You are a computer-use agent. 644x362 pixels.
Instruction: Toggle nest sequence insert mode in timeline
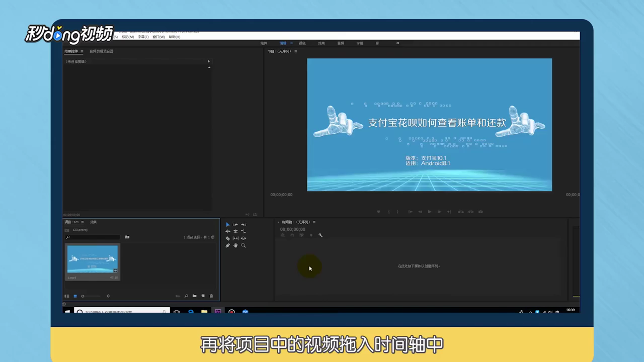pos(283,235)
